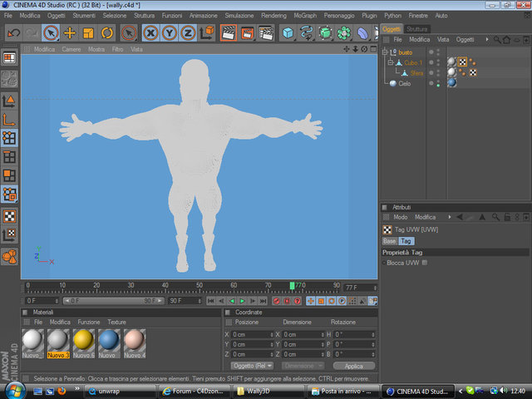Screen dimensions: 532x399
Task: Click the Render View clapperboard icon
Action: (x=228, y=33)
